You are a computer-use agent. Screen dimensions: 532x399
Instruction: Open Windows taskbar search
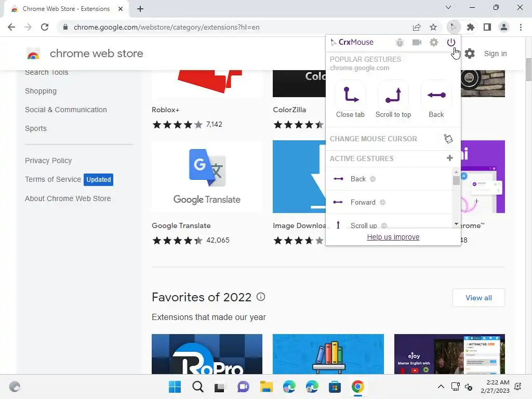tap(198, 387)
